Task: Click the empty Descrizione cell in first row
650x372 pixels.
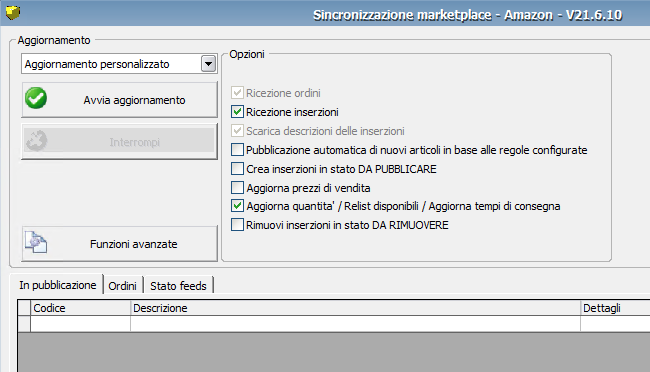Action: click(x=355, y=323)
